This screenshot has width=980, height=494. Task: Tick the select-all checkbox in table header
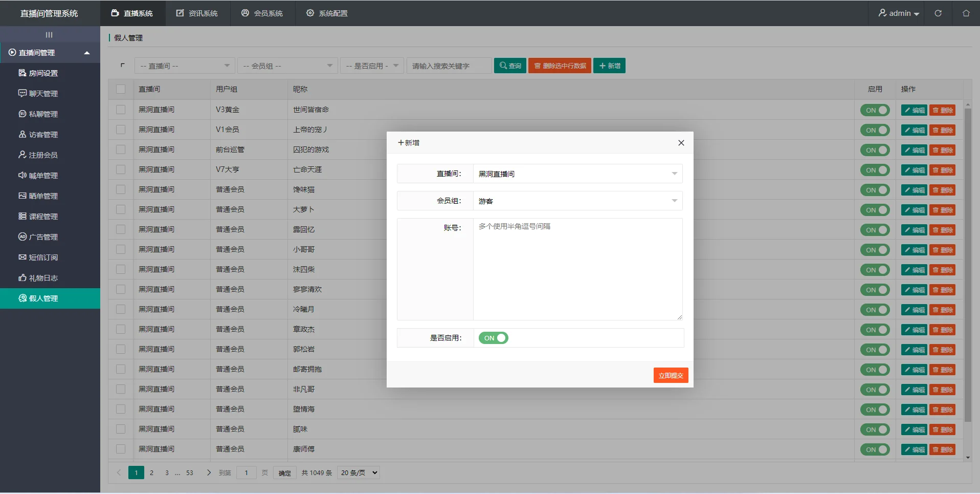[121, 89]
